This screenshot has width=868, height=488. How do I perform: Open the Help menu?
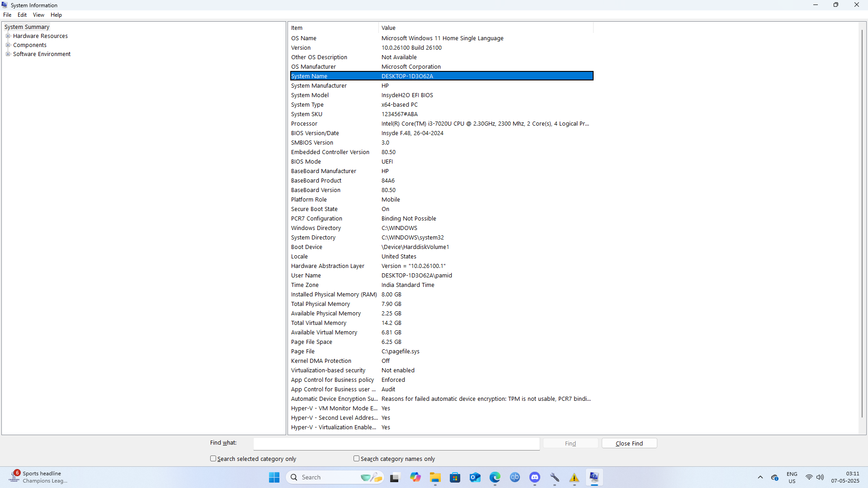point(56,14)
